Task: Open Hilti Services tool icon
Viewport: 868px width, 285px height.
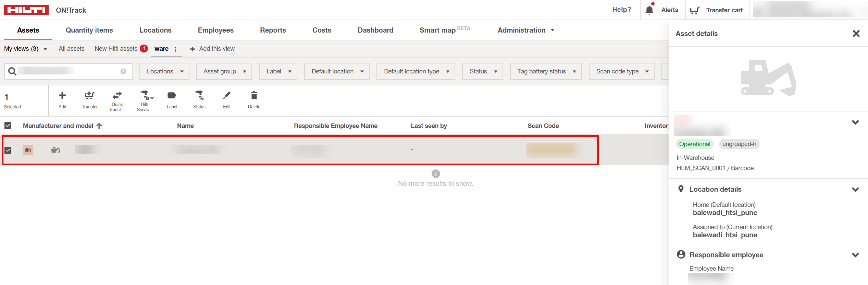Action: [x=145, y=96]
